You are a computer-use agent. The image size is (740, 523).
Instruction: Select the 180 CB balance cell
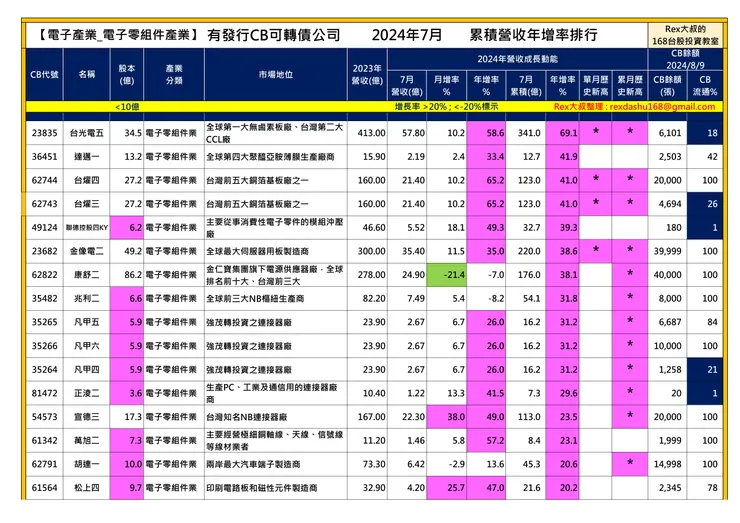click(667, 228)
